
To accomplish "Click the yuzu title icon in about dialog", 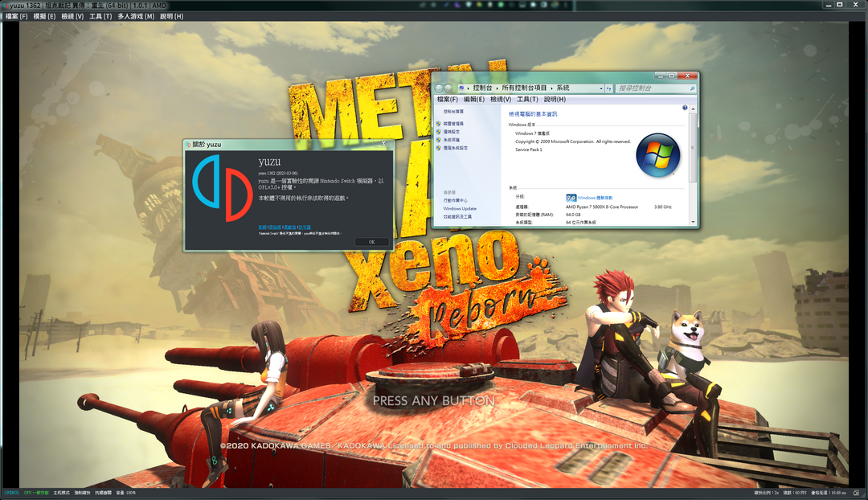I will (188, 145).
